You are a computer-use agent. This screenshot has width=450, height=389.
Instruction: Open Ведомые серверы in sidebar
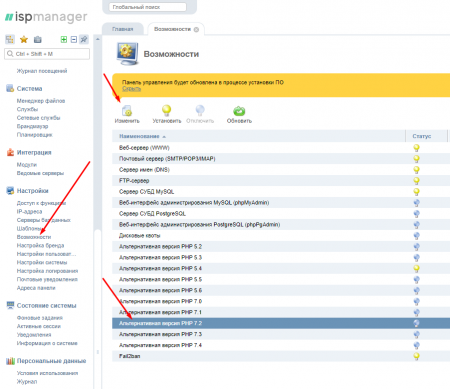point(40,173)
